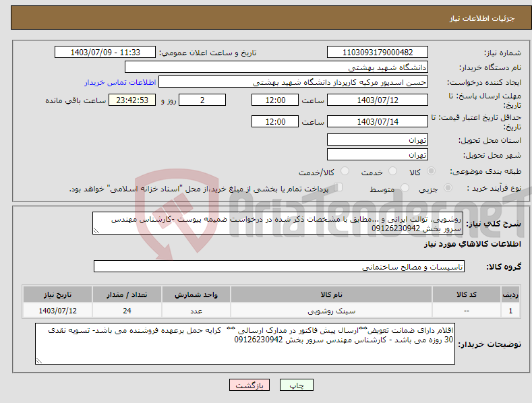Click the response deadline 12:00 time field
The image size is (532, 403).
[x=275, y=100]
